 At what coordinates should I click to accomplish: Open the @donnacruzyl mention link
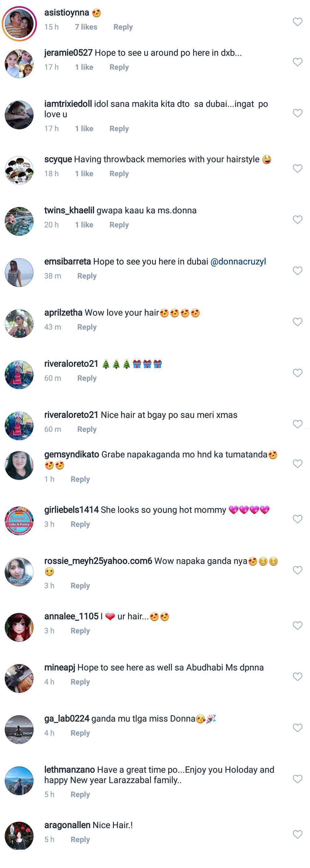(x=238, y=262)
